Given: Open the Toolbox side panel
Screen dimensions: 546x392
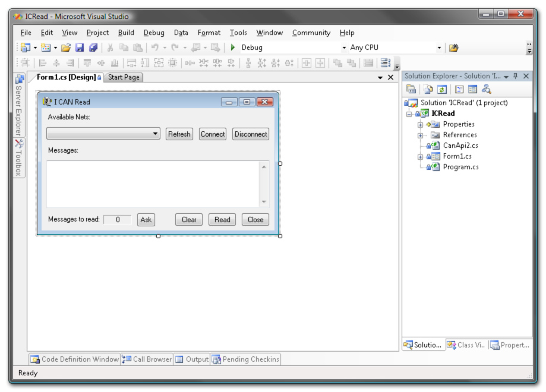Looking at the screenshot, I should coord(19,157).
